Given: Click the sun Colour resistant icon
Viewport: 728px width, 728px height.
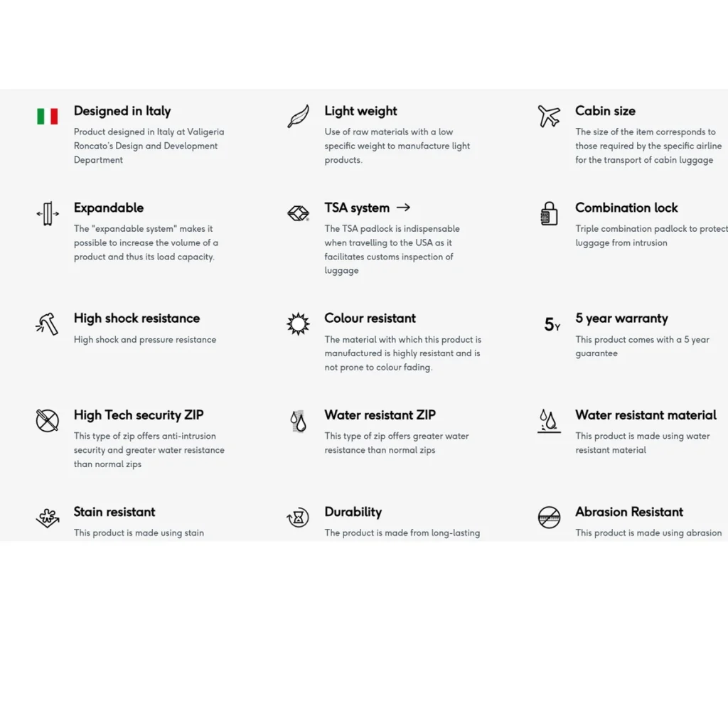Looking at the screenshot, I should (298, 323).
